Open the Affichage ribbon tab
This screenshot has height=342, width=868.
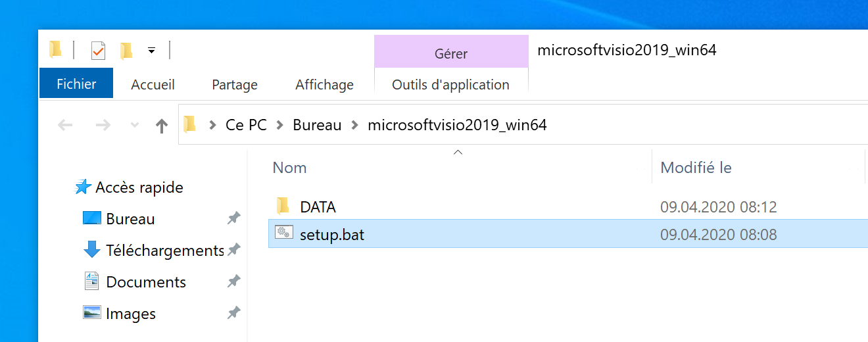pos(324,85)
